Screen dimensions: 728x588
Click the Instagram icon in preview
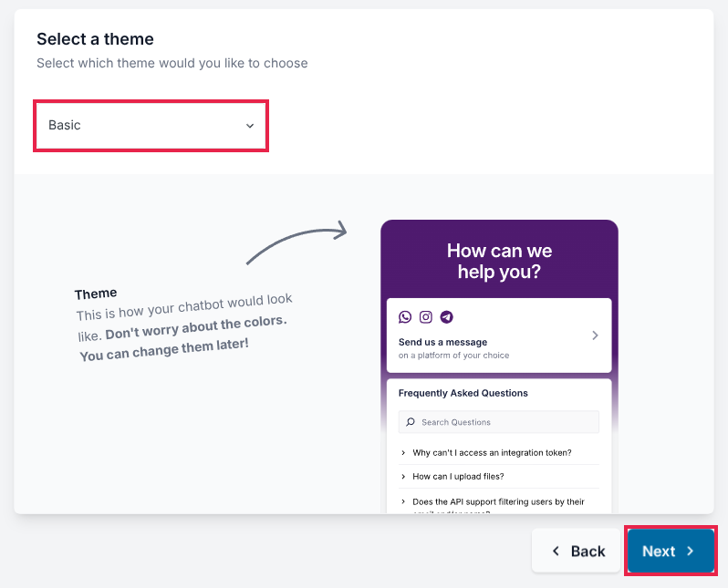(x=426, y=317)
